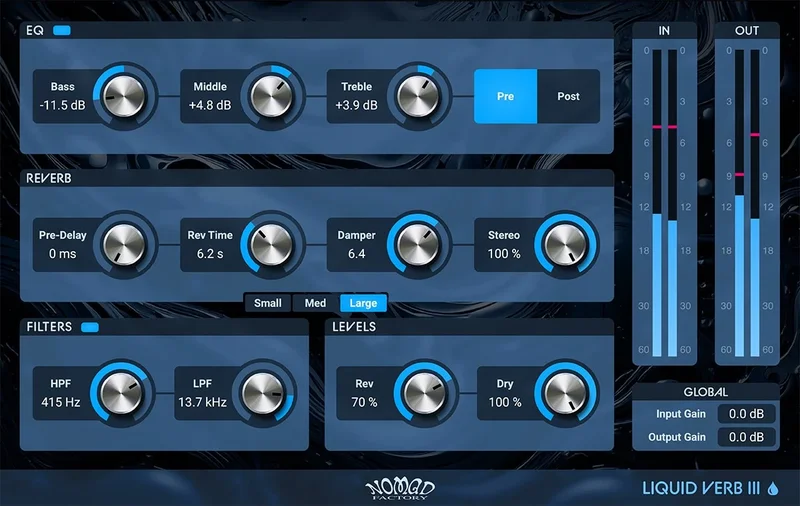
Task: Click the Pre-Delay knob
Action: (124, 245)
